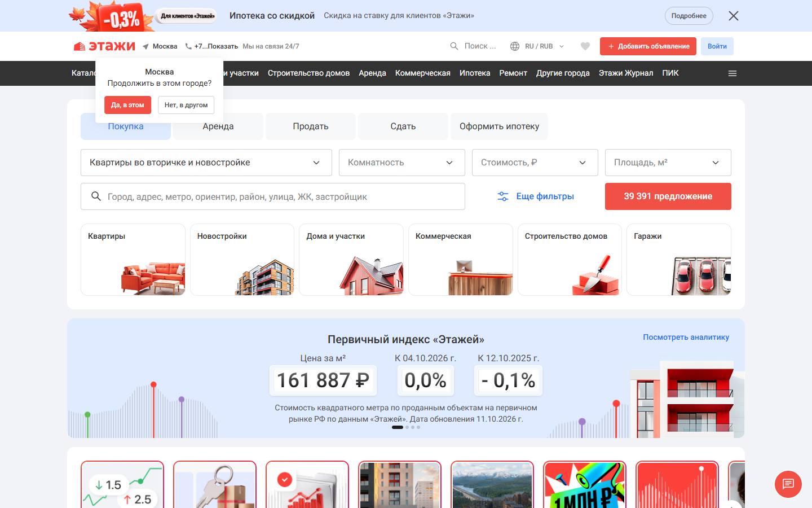Screen dimensions: 812x508
Task: Click the address search magnifier icon
Action: click(x=96, y=196)
